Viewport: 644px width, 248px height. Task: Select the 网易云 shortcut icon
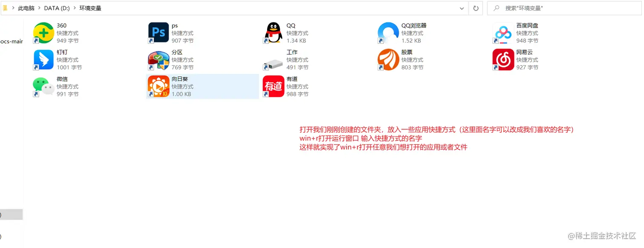[503, 60]
